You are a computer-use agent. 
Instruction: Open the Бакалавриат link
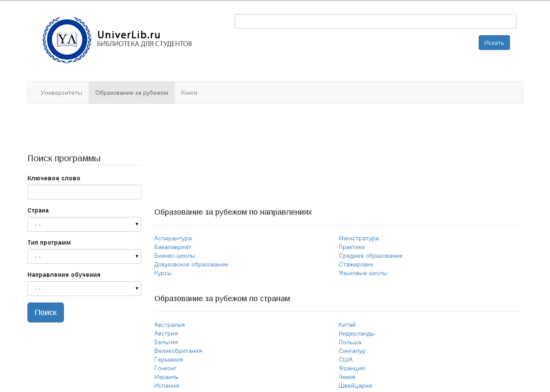pyautogui.click(x=173, y=247)
